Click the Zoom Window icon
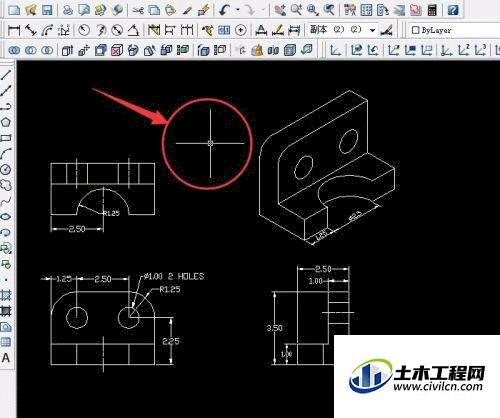 tap(312, 10)
